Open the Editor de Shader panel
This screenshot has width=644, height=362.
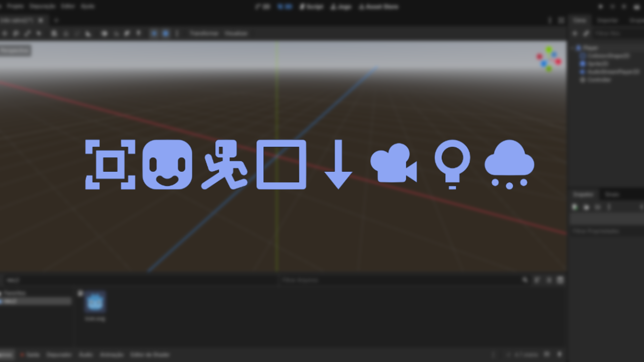coord(150,355)
